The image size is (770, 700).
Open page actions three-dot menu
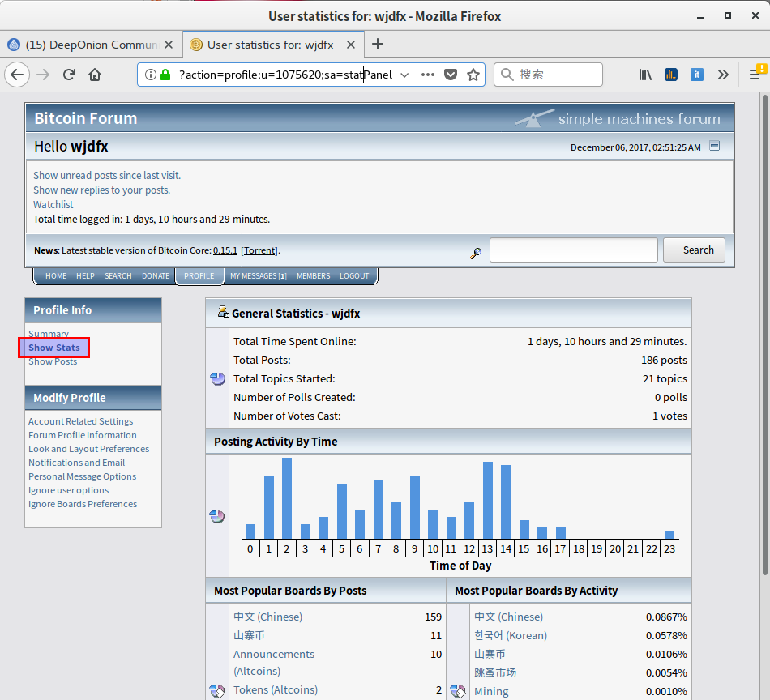(428, 75)
